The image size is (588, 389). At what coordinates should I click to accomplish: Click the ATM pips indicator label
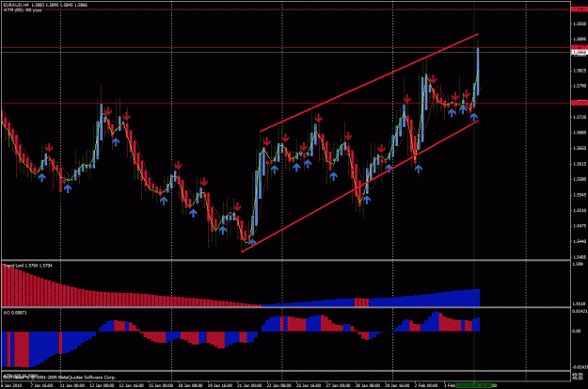coord(23,10)
